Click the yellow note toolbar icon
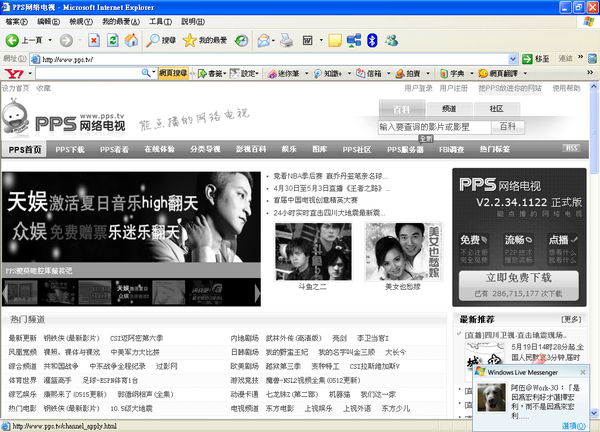 point(335,40)
